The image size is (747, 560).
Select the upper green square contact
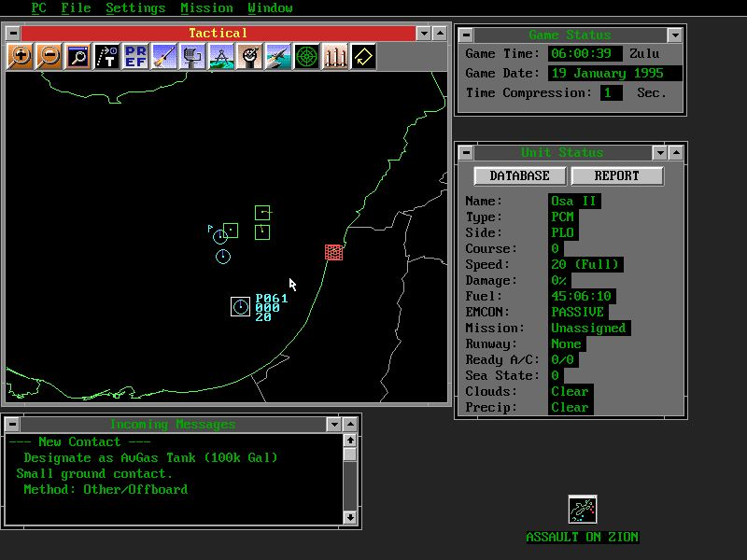[262, 213]
